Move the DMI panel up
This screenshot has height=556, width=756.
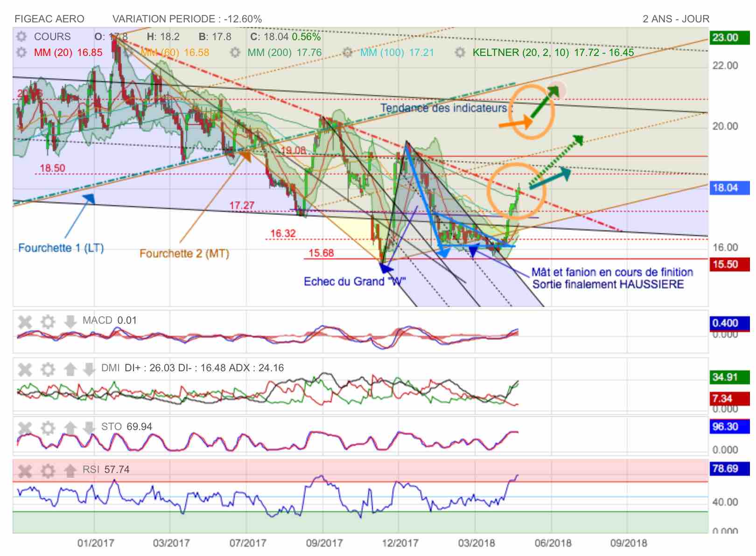70,369
